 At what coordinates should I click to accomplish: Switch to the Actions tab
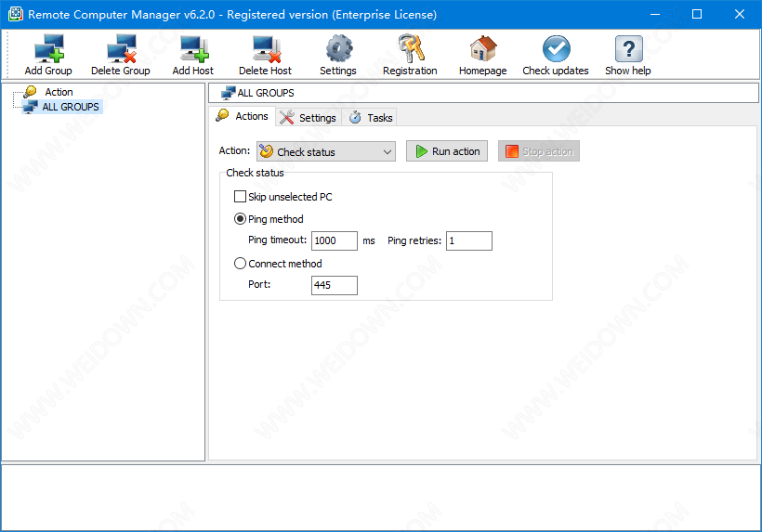(243, 116)
